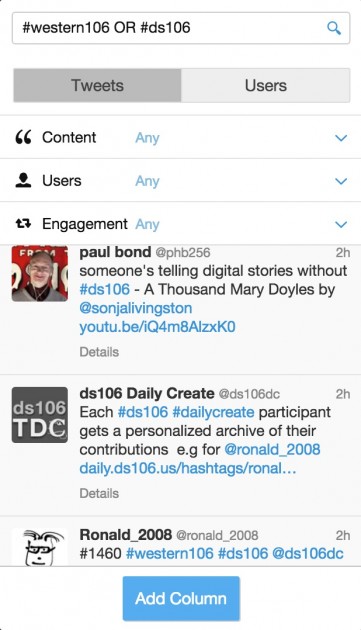
Task: Switch to the Users tab
Action: [265, 85]
